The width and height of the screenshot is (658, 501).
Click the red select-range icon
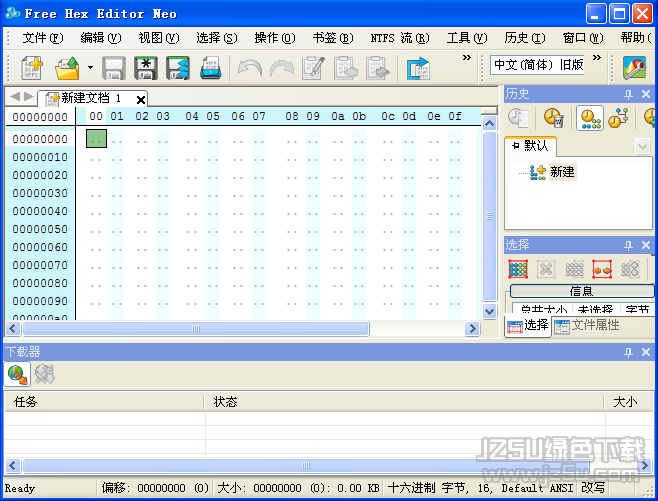tap(602, 269)
